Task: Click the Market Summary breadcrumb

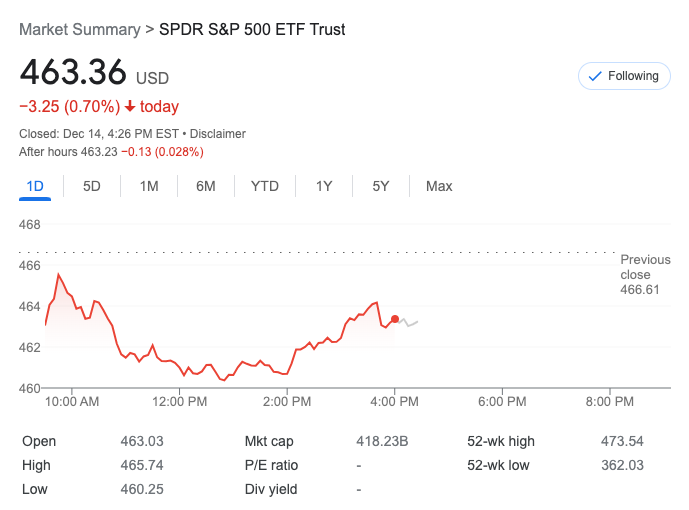Action: point(79,30)
